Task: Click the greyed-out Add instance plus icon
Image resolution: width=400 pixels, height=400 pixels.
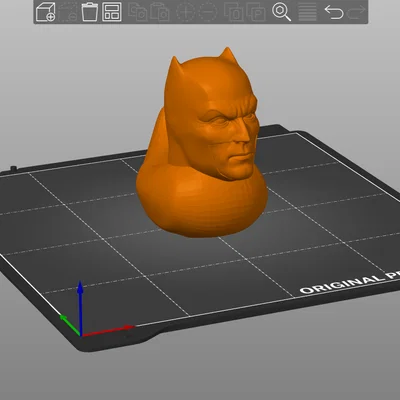Action: point(185,12)
